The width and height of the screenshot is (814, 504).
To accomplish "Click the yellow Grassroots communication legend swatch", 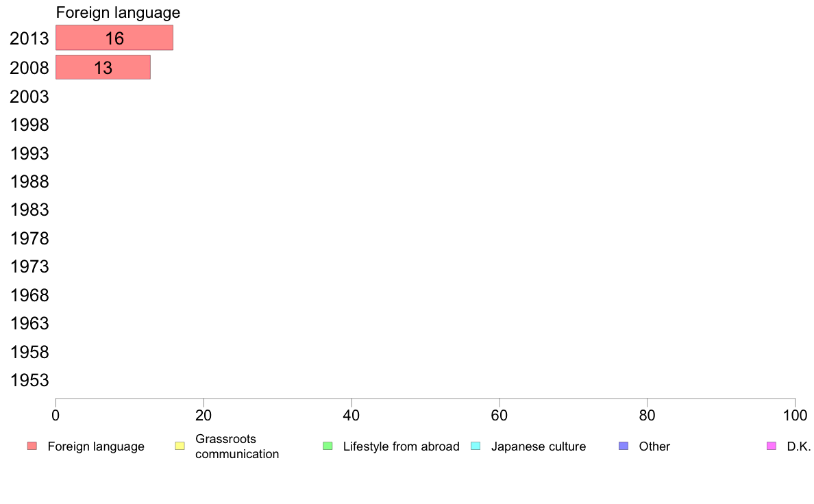I will click(x=180, y=446).
